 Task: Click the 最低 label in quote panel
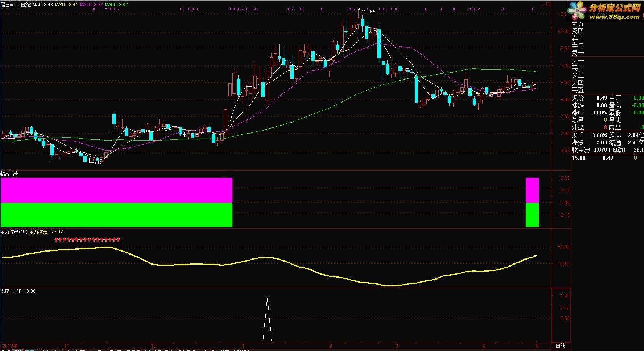pos(615,113)
